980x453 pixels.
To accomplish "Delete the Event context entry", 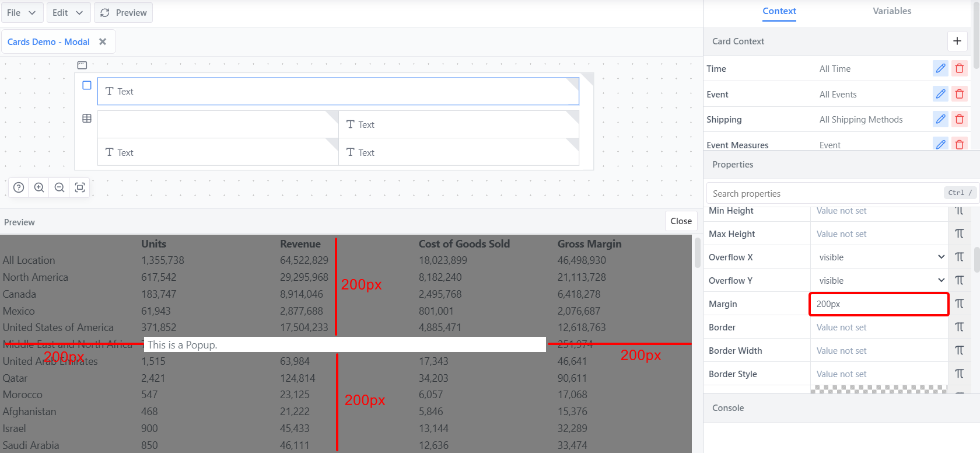I will pyautogui.click(x=960, y=94).
